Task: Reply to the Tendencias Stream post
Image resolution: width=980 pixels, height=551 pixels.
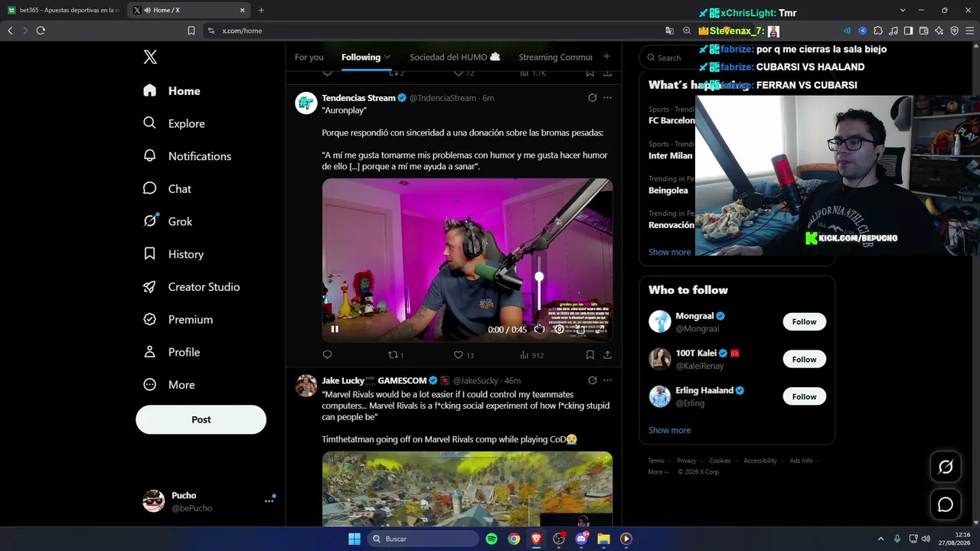Action: click(x=327, y=355)
